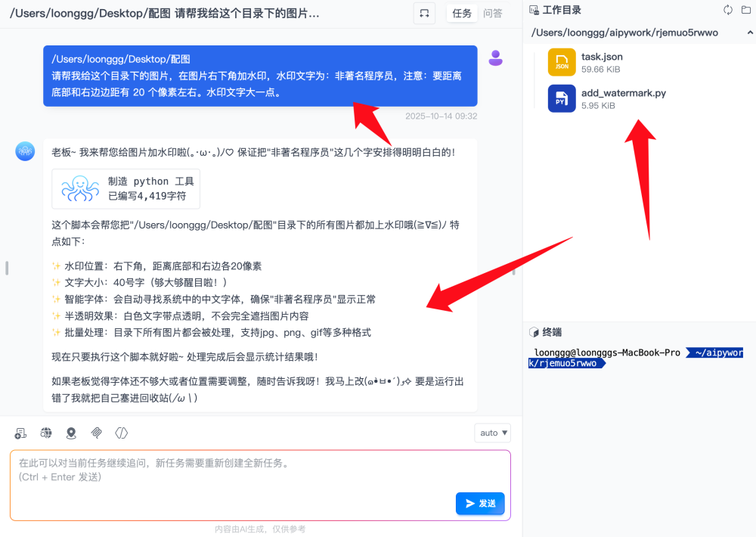Expand the 终端 terminal panel header
Viewport: 756px width, 537px height.
pos(547,331)
